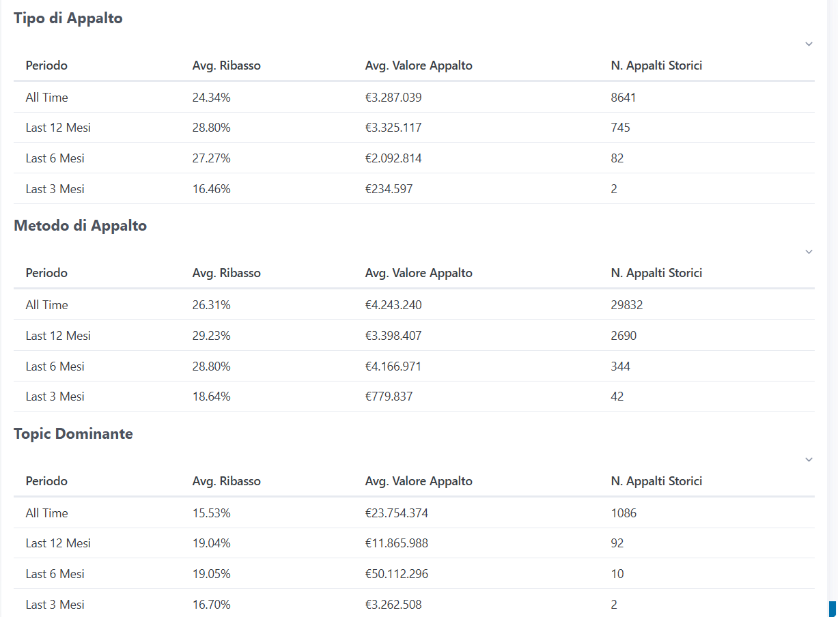Click the 24.34% average ribasso cell
840x619 pixels.
point(212,98)
